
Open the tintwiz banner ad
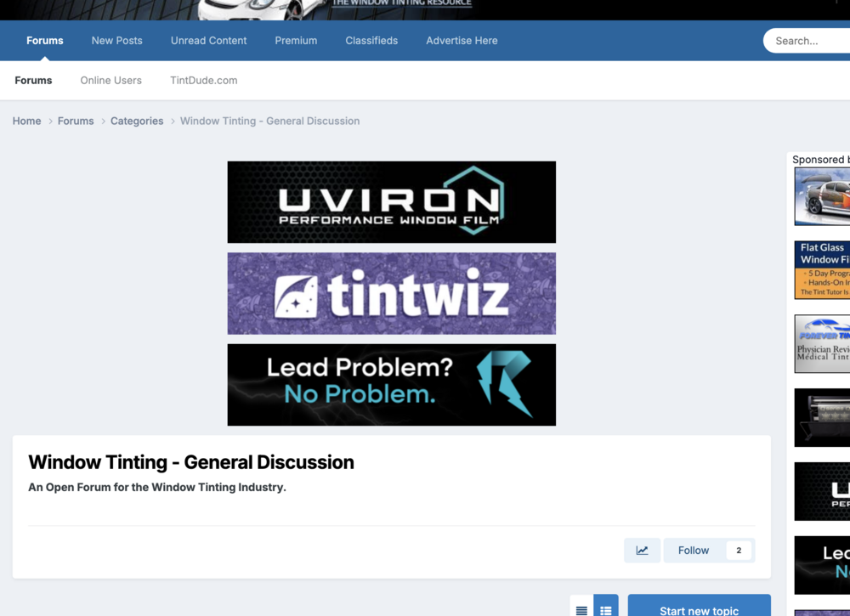[x=391, y=294]
